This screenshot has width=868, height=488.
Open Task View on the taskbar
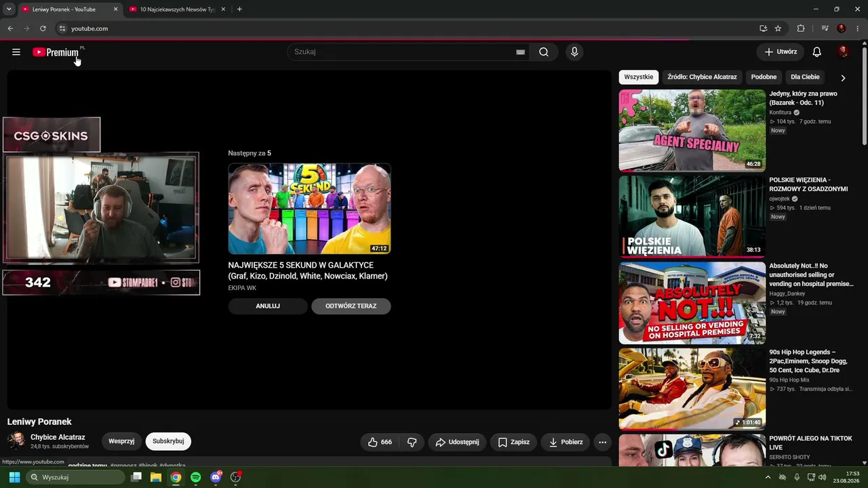pos(136,477)
